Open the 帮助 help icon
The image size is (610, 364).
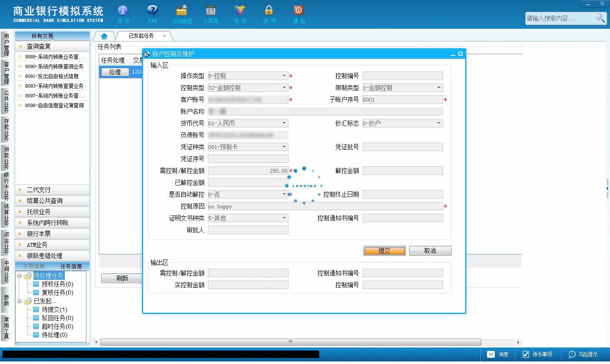[123, 14]
